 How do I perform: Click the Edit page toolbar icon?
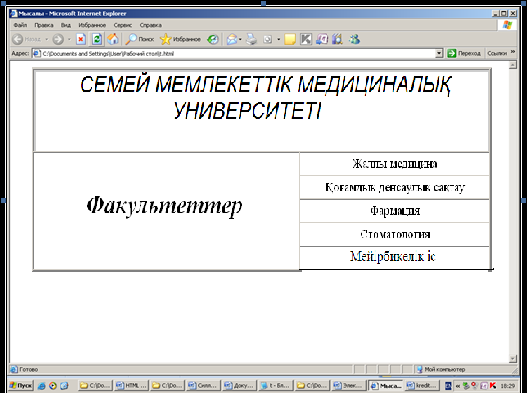pyautogui.click(x=267, y=40)
